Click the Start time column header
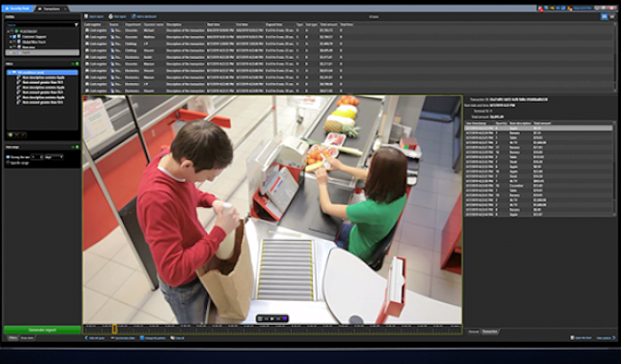 pos(216,24)
